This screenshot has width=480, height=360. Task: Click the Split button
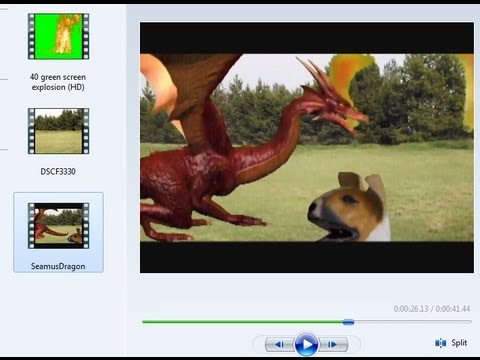(451, 343)
